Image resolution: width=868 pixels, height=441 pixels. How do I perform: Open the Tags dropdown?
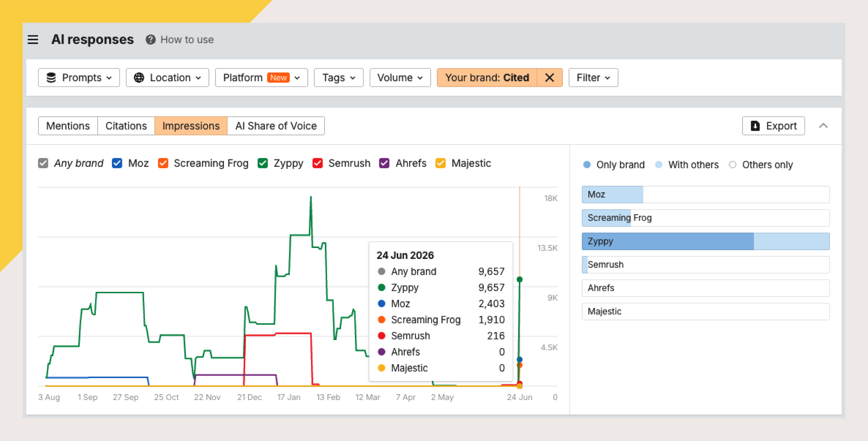(339, 78)
